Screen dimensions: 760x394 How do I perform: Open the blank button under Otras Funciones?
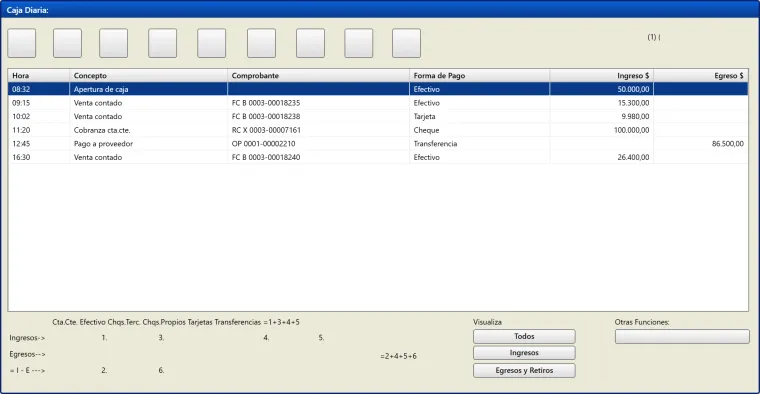click(682, 336)
